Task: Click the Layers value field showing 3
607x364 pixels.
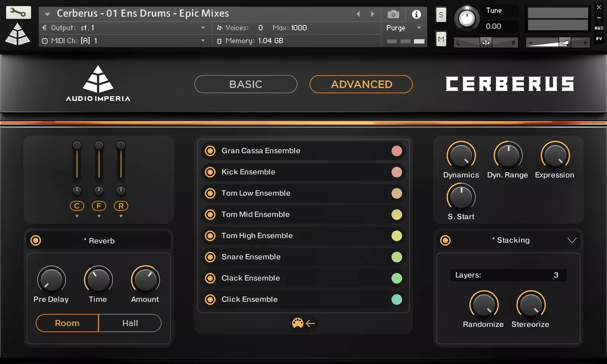Action: tap(508, 275)
